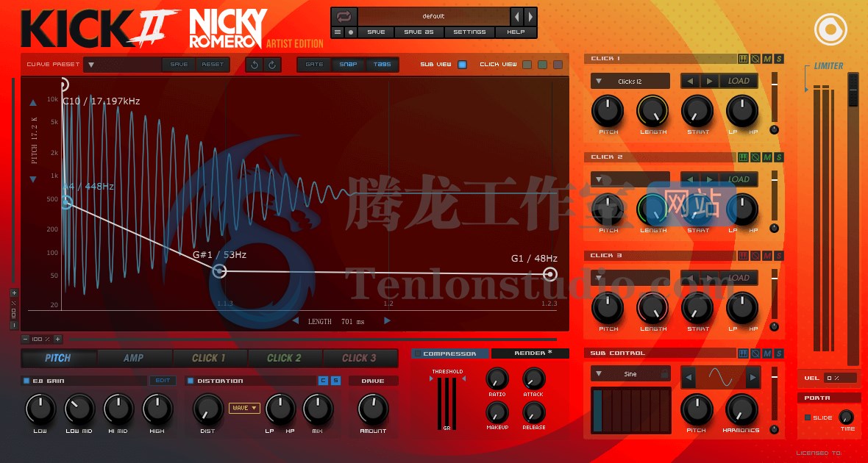Solo the Sub with the S icon
868x463 pixels.
coord(779,353)
